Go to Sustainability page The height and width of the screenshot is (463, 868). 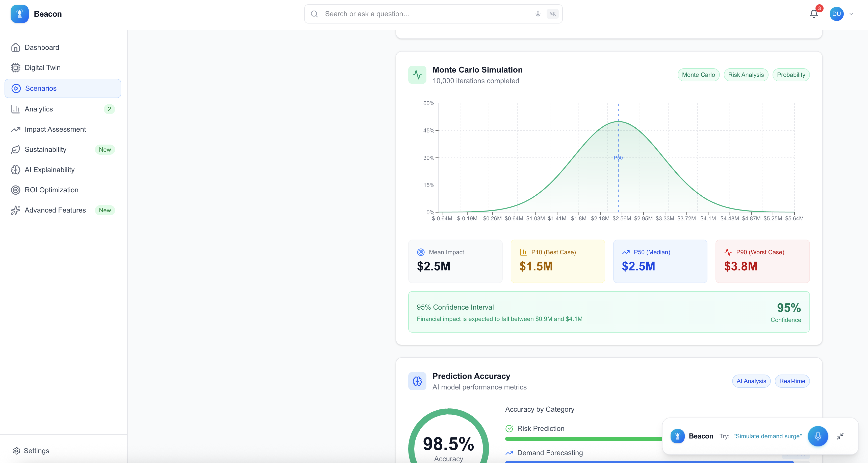pos(45,149)
